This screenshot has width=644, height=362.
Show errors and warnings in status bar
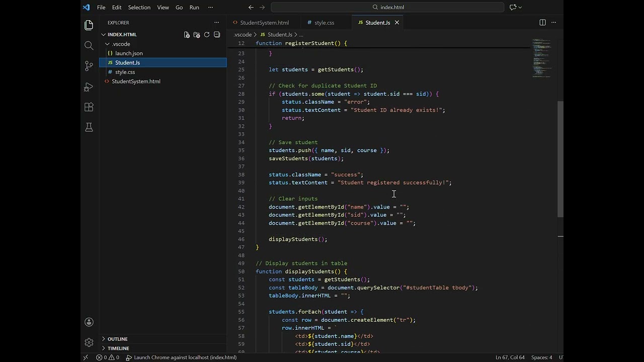click(108, 357)
